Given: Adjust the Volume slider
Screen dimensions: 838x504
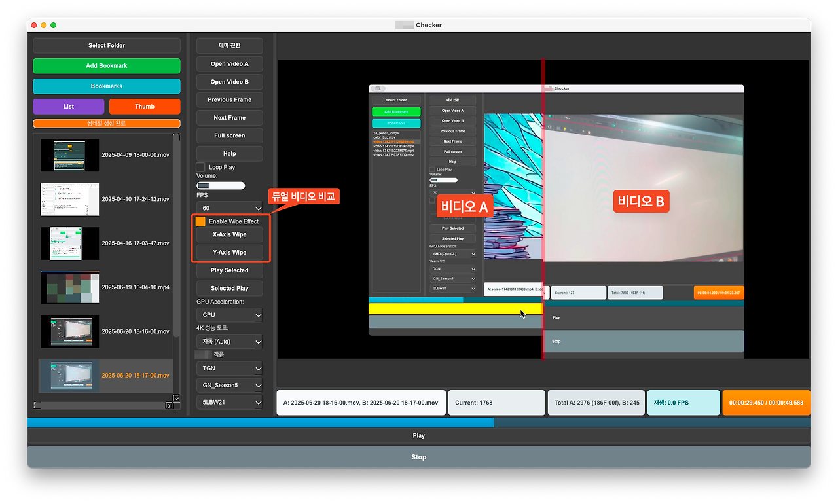Looking at the screenshot, I should click(x=221, y=186).
